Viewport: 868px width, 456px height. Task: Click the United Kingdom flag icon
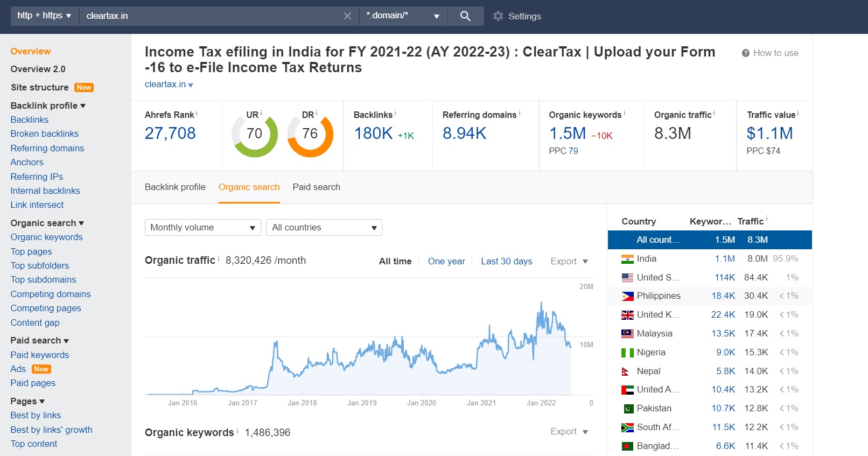click(x=627, y=315)
